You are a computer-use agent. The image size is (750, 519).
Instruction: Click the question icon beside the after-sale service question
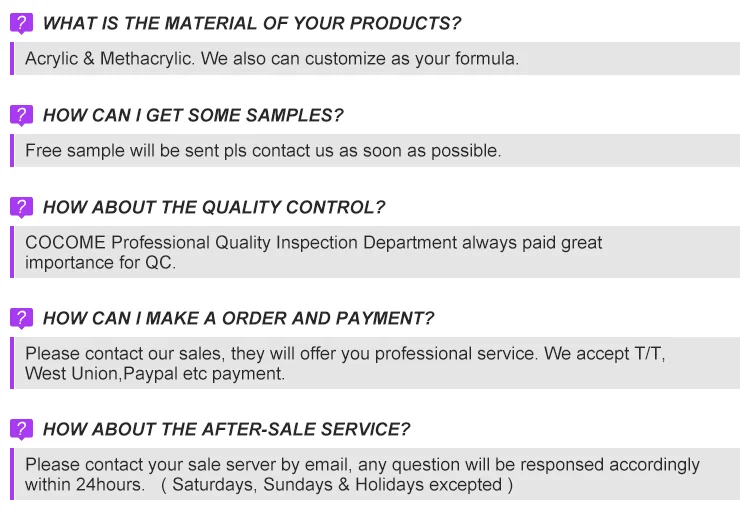coord(21,429)
